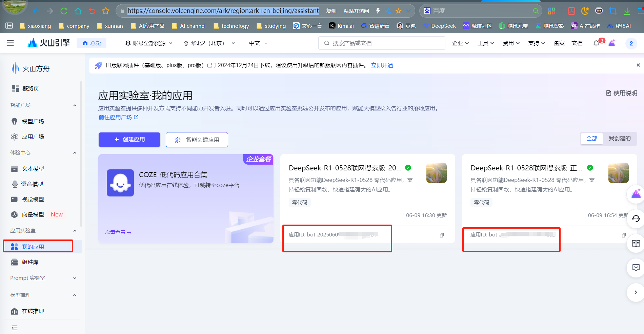This screenshot has width=644, height=334.
Task: Follow the 立即开通 link
Action: 382,65
